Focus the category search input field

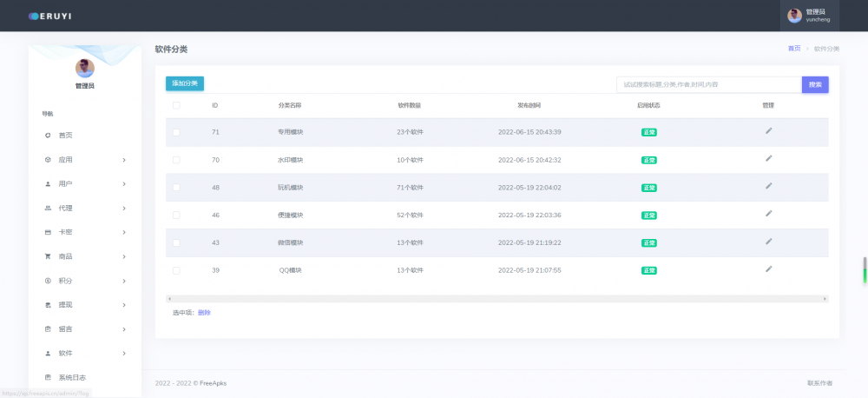click(x=707, y=84)
